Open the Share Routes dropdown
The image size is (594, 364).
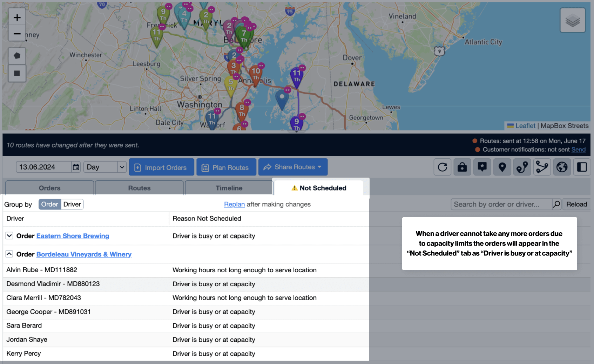click(x=293, y=167)
